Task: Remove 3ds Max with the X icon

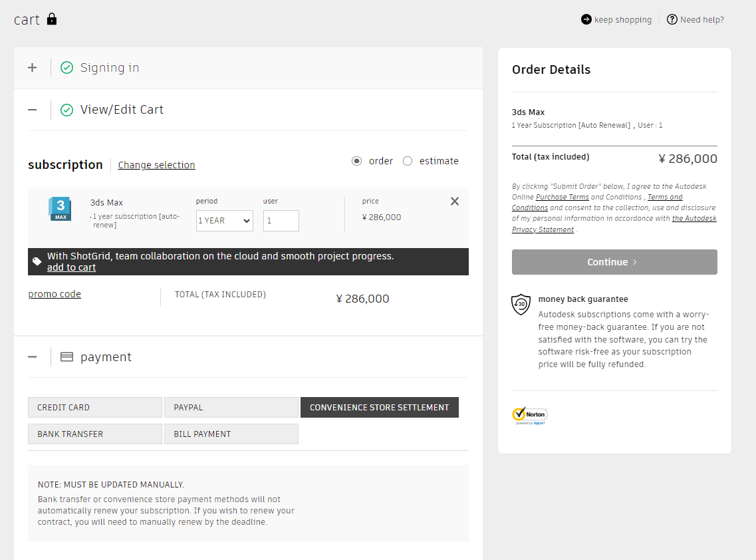Action: (455, 202)
